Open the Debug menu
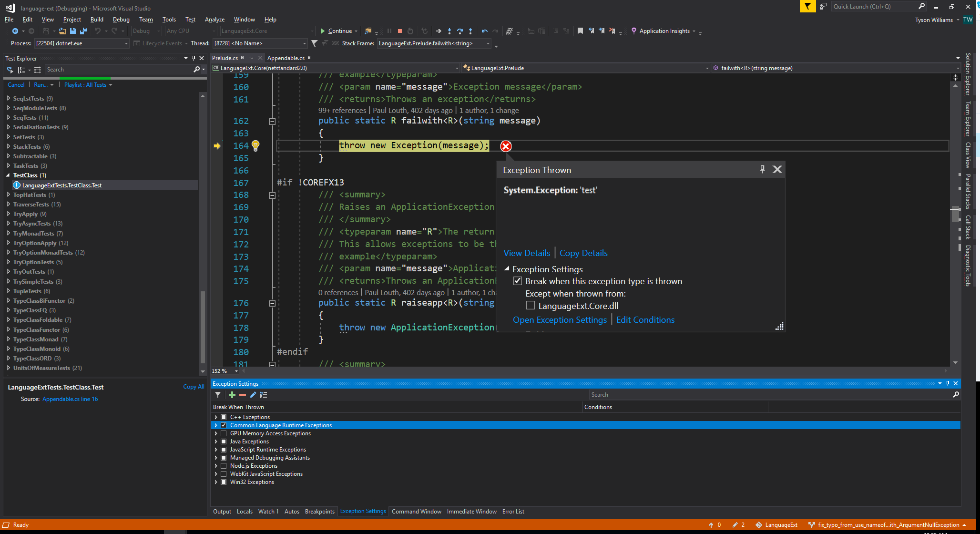This screenshot has width=980, height=534. coord(121,20)
